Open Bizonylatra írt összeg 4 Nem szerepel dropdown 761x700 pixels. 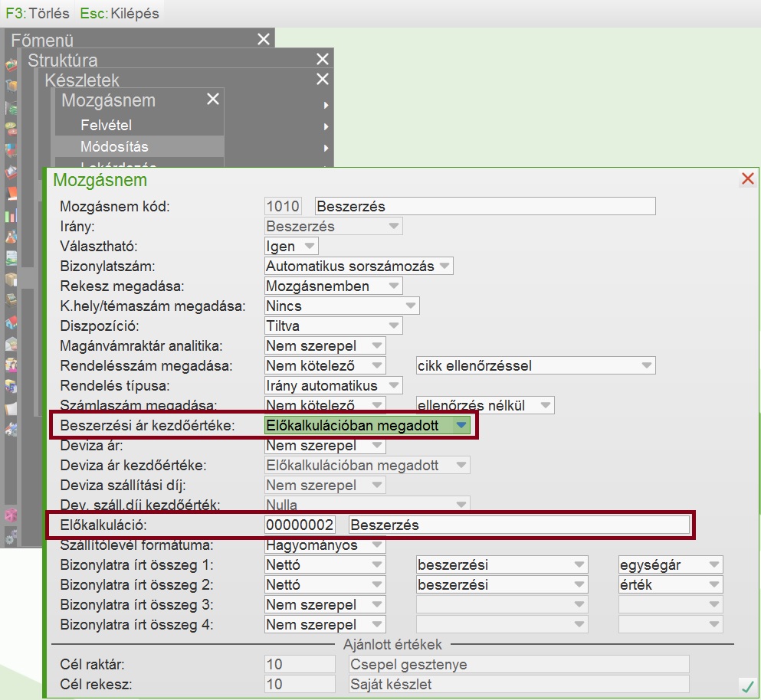(325, 624)
